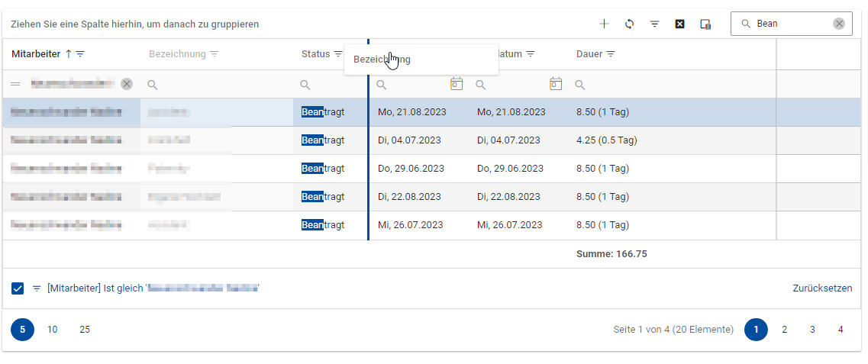
Task: Click into the search field containing 'Bean'
Action: [x=790, y=24]
